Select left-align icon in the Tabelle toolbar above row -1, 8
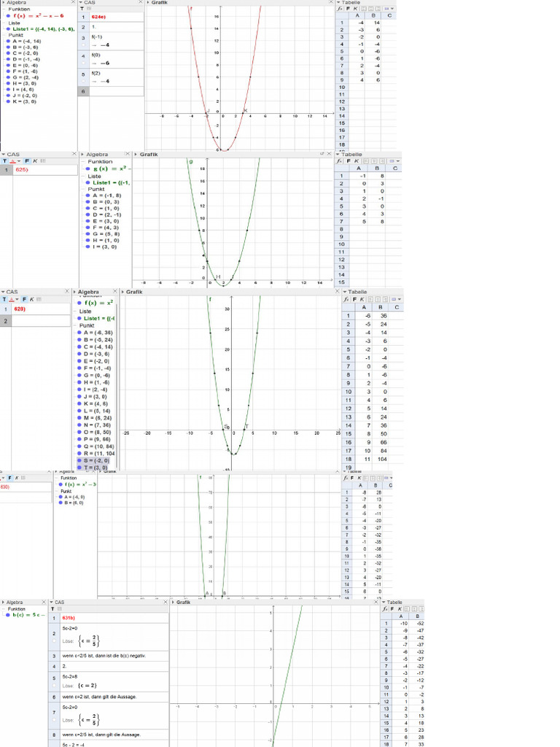The height and width of the screenshot is (747, 560). click(x=365, y=161)
